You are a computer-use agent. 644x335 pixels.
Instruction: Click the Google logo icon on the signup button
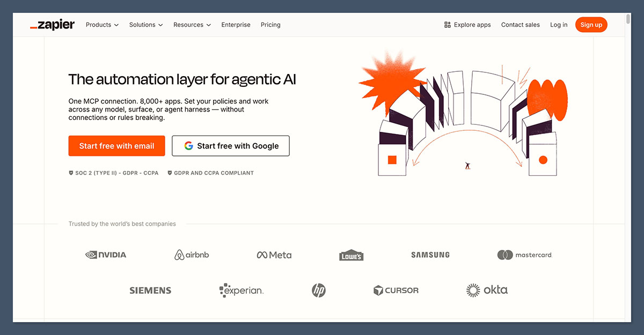point(188,146)
